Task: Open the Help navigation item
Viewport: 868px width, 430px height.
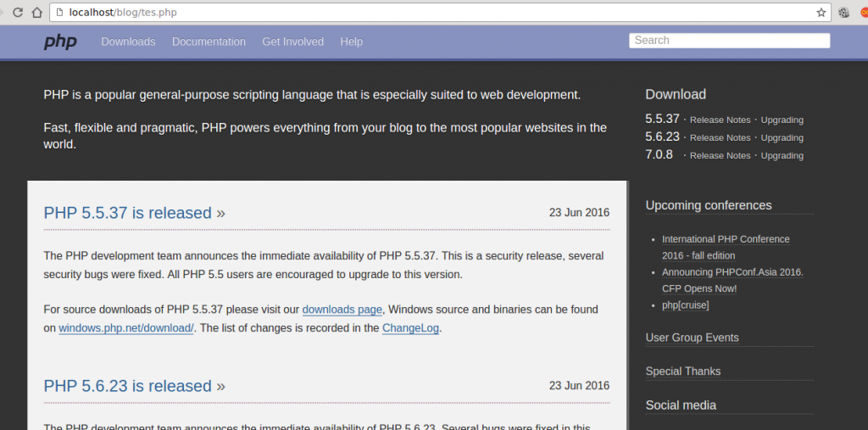Action: click(x=351, y=42)
